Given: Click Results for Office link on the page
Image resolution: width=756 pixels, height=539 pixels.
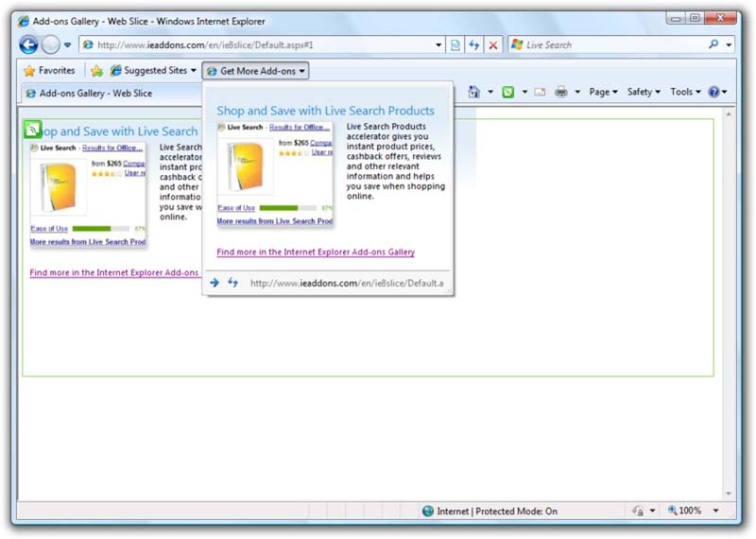Looking at the screenshot, I should click(112, 148).
